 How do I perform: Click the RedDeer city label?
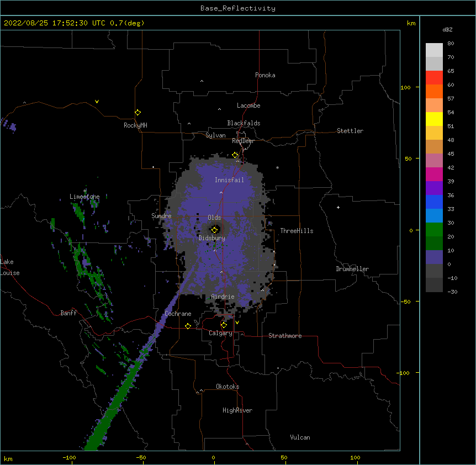244,141
